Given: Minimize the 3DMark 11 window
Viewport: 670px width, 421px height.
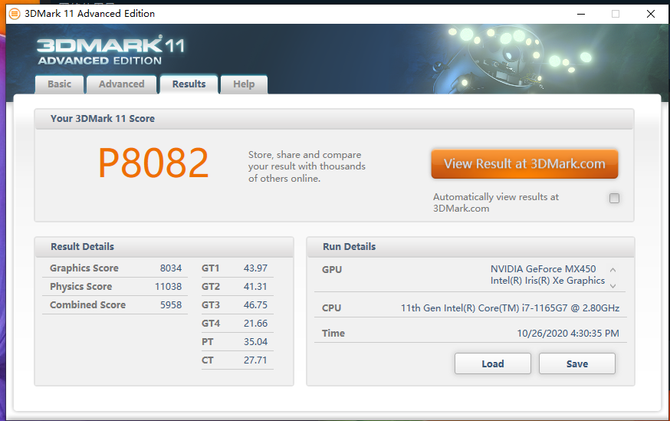Looking at the screenshot, I should (x=581, y=14).
